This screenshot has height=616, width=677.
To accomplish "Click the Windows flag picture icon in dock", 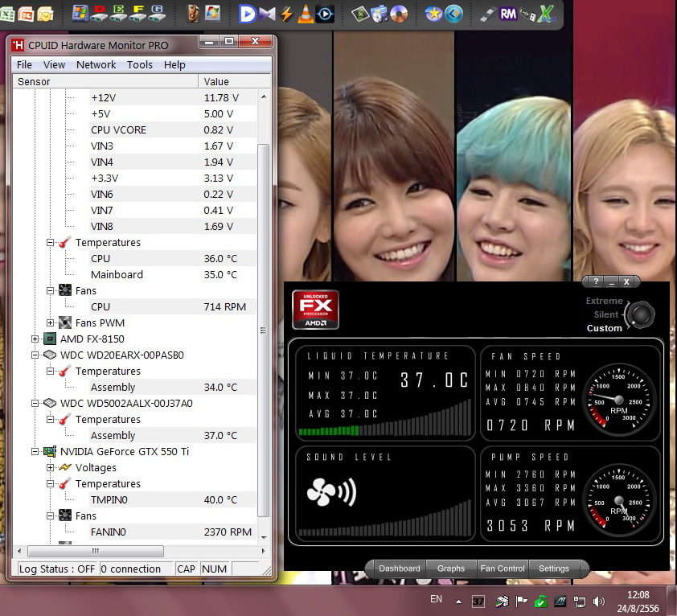I will coord(212,14).
